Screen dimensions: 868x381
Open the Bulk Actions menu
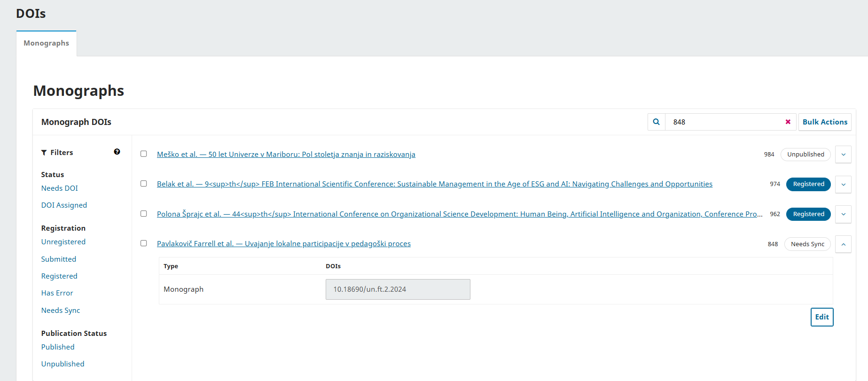click(x=825, y=122)
